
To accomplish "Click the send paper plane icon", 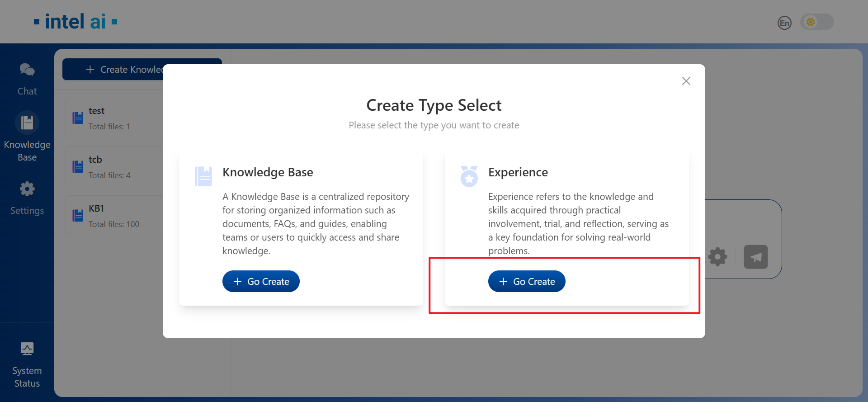I will click(755, 257).
